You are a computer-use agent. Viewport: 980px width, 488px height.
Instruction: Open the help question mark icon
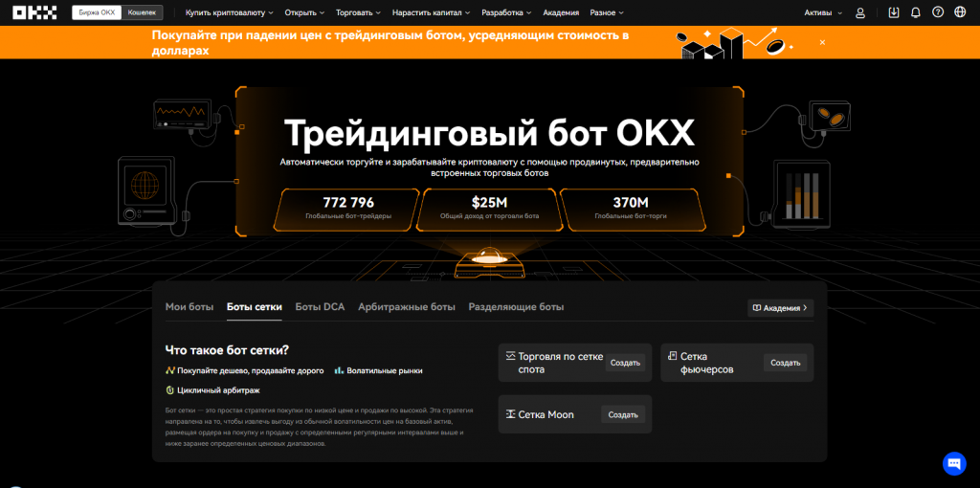(938, 12)
